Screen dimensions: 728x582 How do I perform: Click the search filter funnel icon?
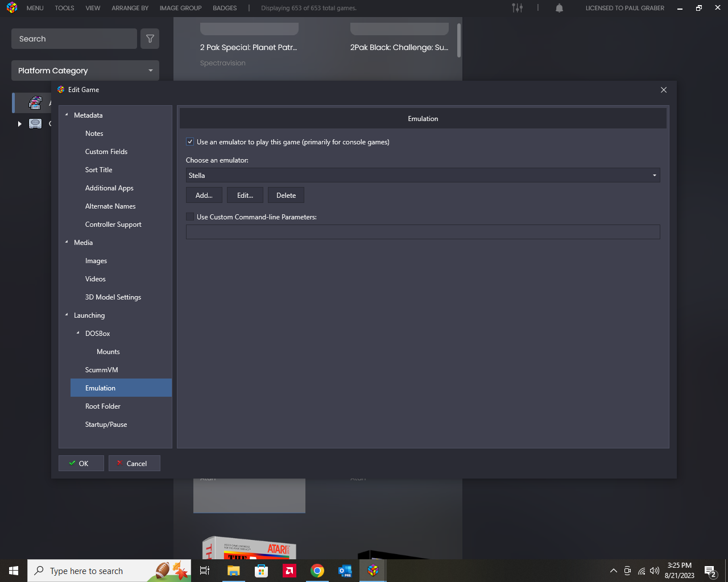click(150, 39)
